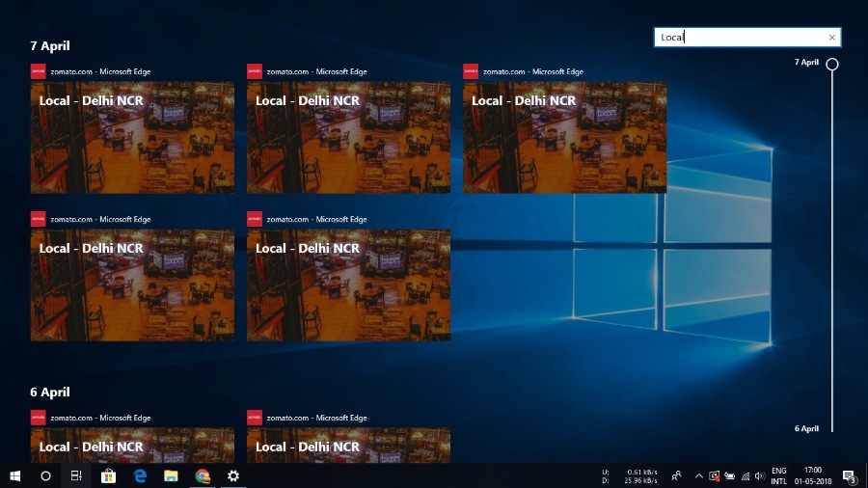Open File Explorer from taskbar
This screenshot has height=488, width=868.
click(171, 475)
